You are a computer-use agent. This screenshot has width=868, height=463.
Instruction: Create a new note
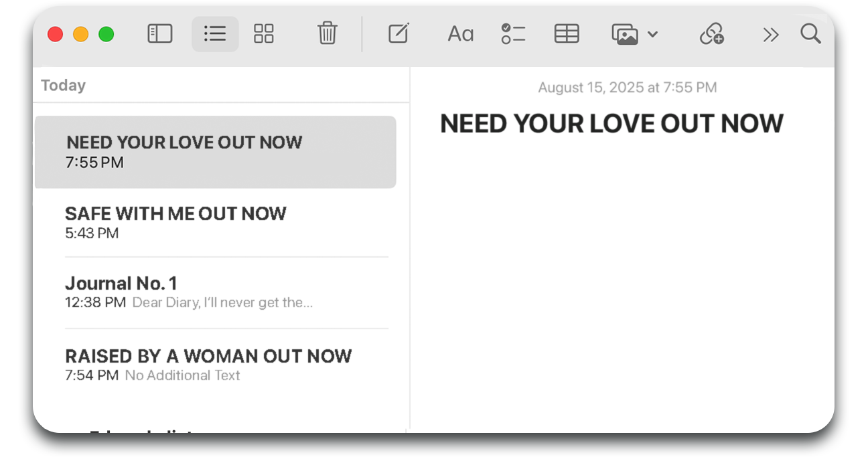click(399, 33)
